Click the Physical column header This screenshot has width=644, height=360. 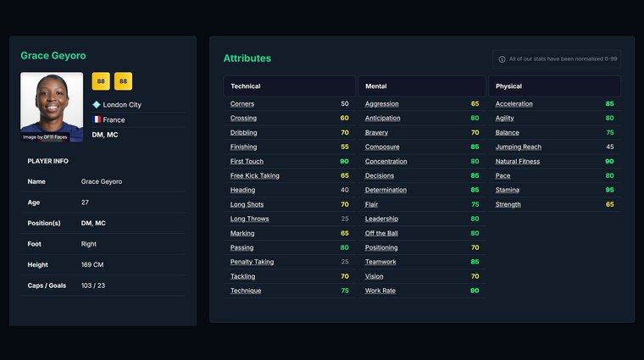pos(508,86)
